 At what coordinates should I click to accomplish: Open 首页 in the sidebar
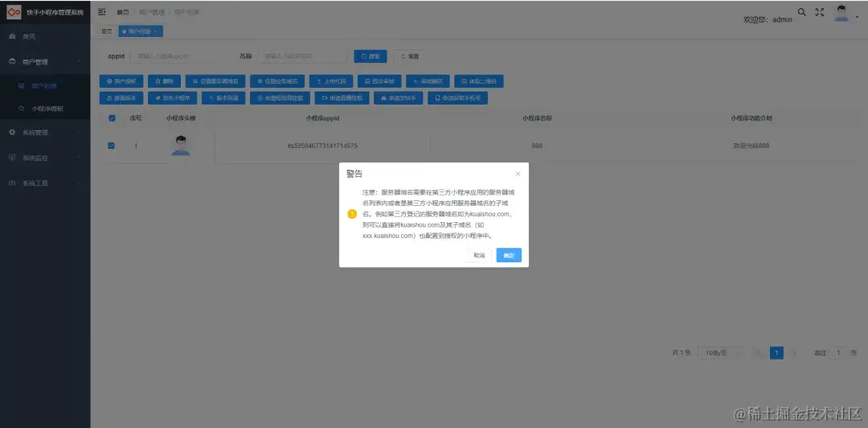(45, 36)
